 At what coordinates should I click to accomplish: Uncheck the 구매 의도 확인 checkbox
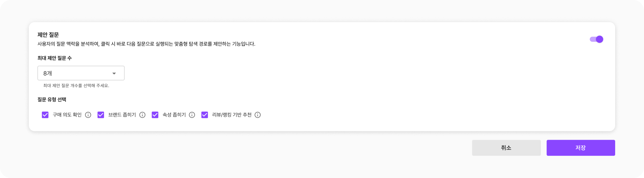coord(45,115)
